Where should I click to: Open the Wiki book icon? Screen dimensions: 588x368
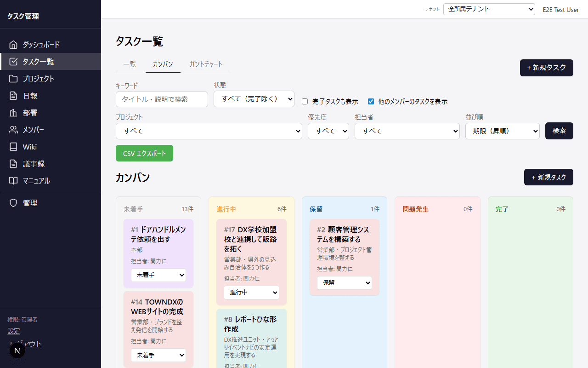[x=13, y=146]
